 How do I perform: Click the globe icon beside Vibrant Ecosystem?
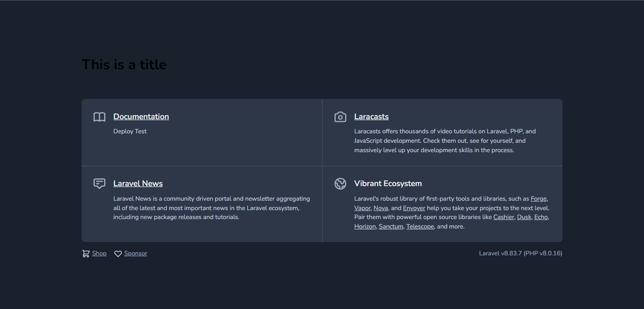point(340,184)
